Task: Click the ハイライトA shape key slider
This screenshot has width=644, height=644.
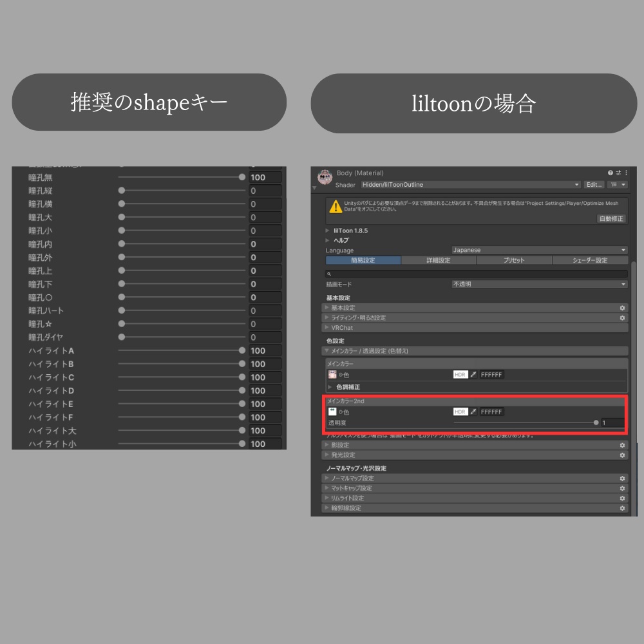Action: coord(182,350)
